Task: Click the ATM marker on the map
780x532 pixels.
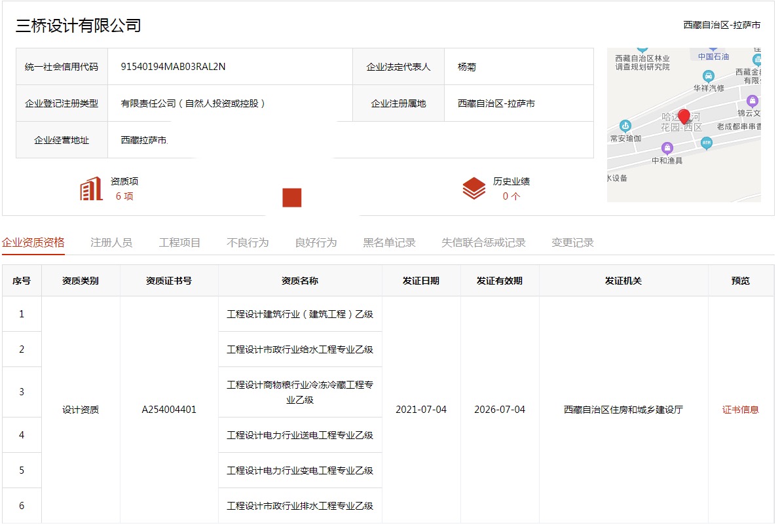Action: click(706, 143)
